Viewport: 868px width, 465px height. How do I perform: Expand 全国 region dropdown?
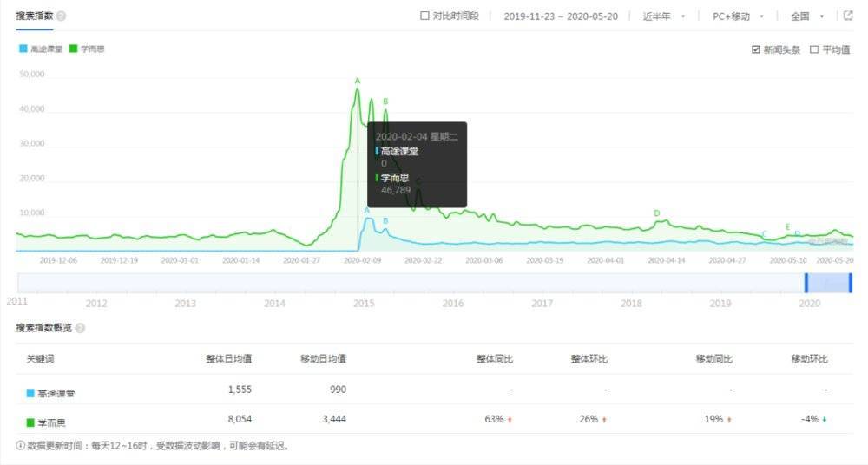pyautogui.click(x=807, y=16)
